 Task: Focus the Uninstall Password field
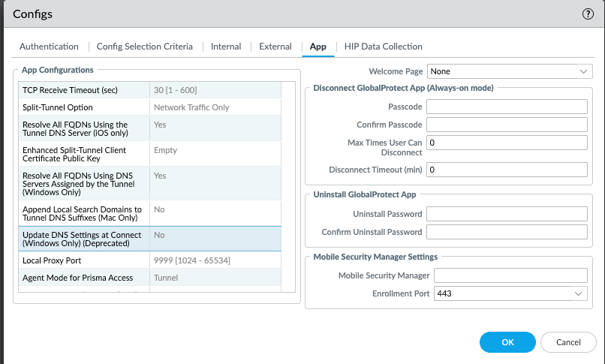(507, 214)
